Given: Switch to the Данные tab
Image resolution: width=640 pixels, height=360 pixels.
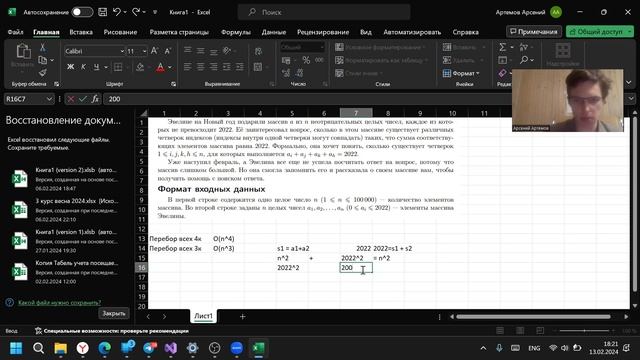Looking at the screenshot, I should click(273, 32).
